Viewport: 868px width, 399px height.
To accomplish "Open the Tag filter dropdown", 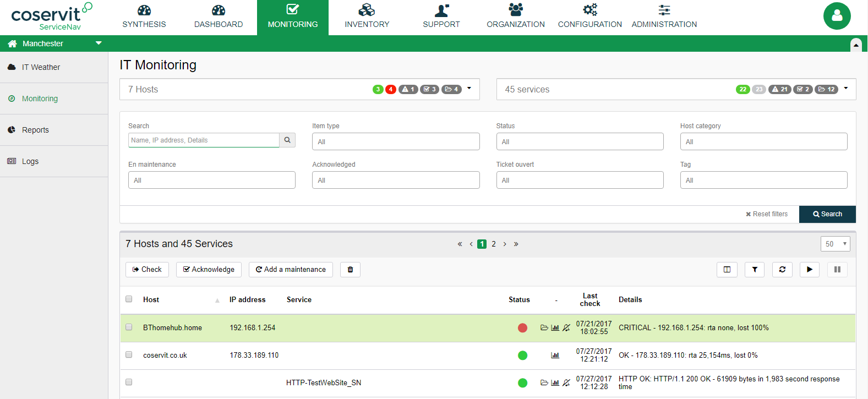I will pyautogui.click(x=763, y=180).
